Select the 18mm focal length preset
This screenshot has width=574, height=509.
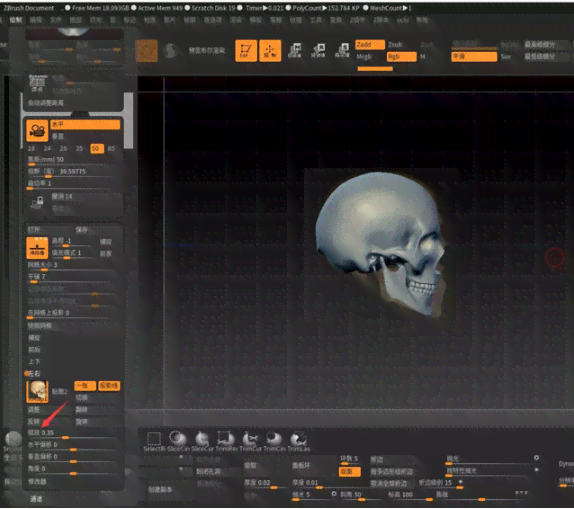(x=31, y=149)
